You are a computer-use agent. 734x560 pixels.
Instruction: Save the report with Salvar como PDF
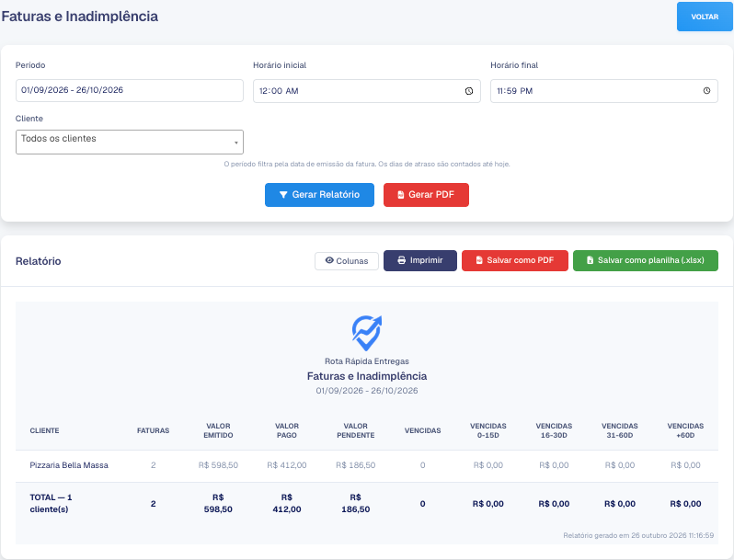coord(515,260)
